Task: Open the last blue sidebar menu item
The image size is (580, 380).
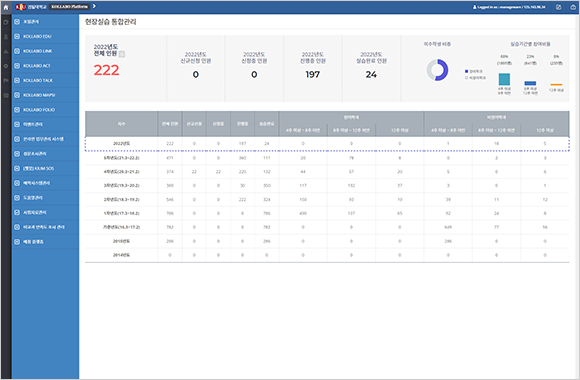Action: pos(45,242)
